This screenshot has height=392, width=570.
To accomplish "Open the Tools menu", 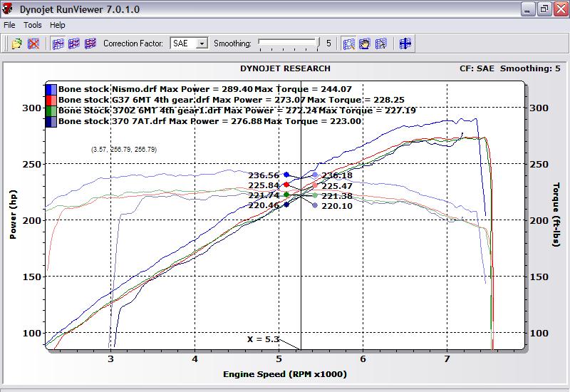I will 33,25.
